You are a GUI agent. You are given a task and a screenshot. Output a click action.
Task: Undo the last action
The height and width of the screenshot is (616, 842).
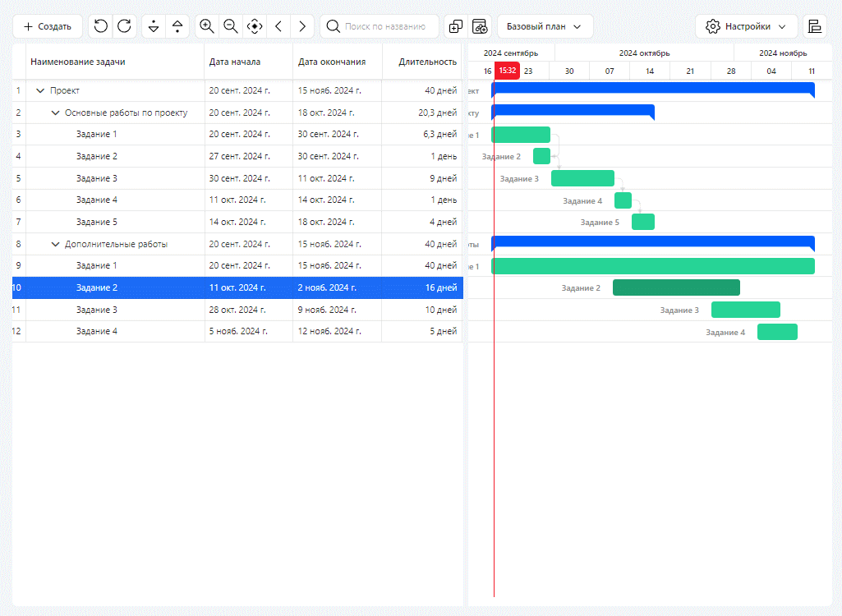pyautogui.click(x=100, y=26)
